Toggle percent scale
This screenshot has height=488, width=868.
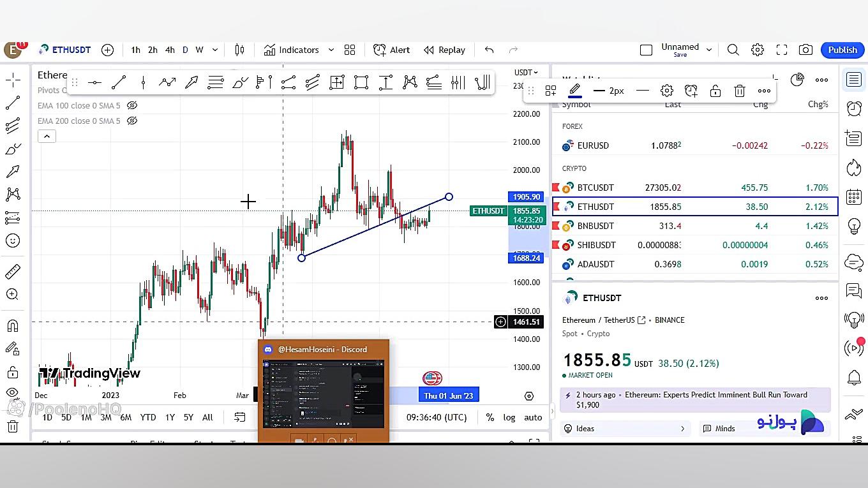[490, 417]
